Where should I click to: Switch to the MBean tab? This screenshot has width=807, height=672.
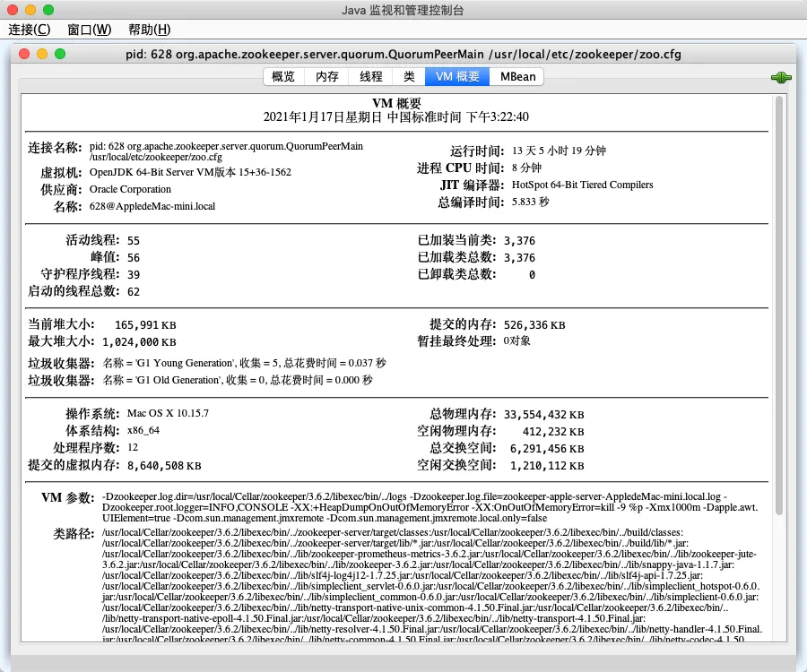pyautogui.click(x=517, y=77)
